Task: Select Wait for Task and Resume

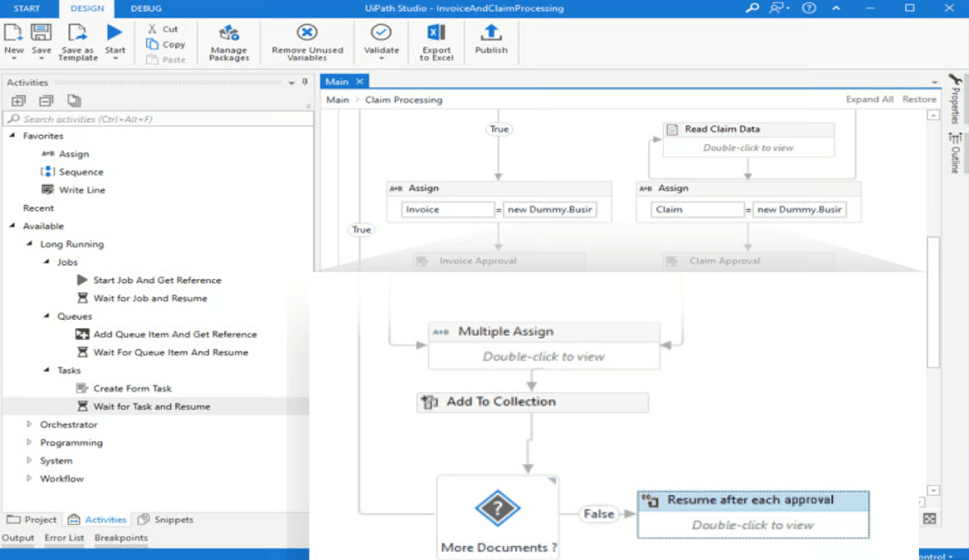Action: click(x=143, y=406)
